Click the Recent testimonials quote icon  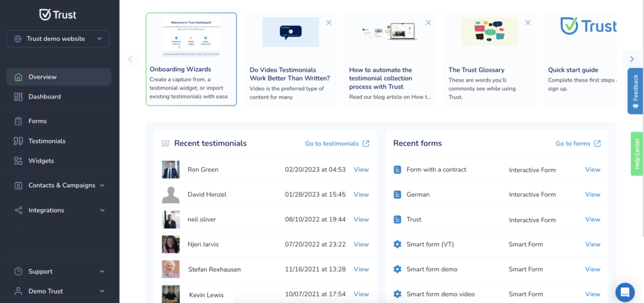coord(165,143)
